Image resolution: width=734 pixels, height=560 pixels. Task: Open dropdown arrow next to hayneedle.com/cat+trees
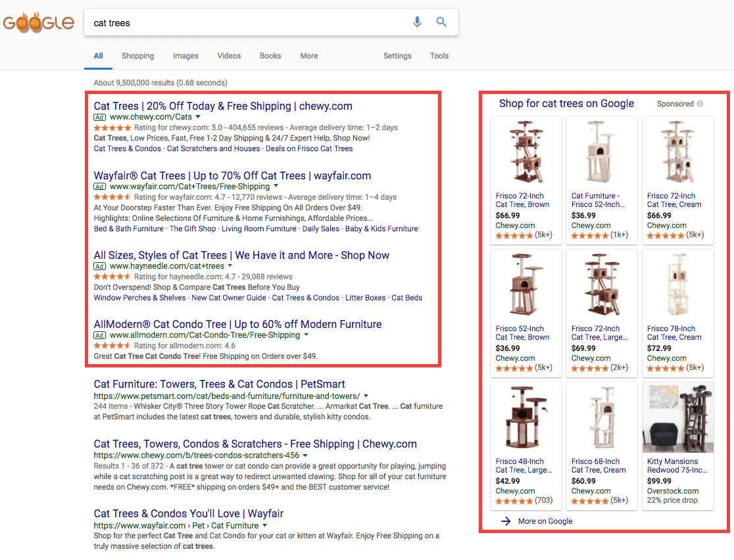(230, 266)
